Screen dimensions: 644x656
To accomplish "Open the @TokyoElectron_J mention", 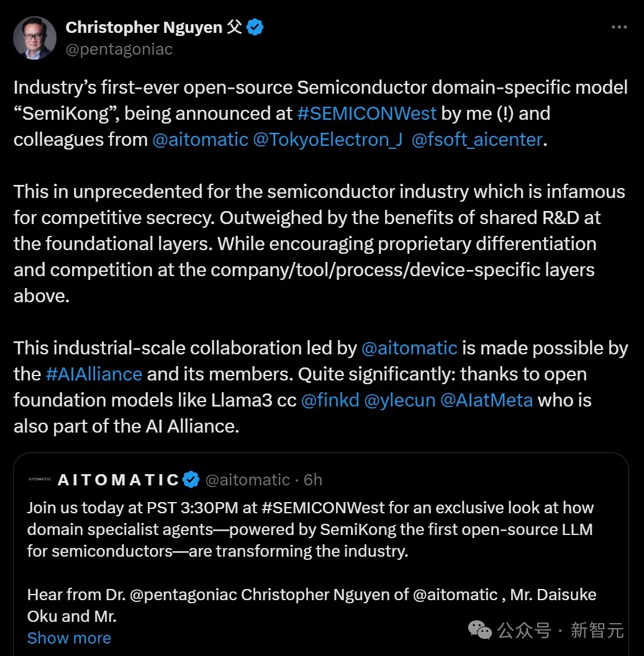I will (x=327, y=140).
